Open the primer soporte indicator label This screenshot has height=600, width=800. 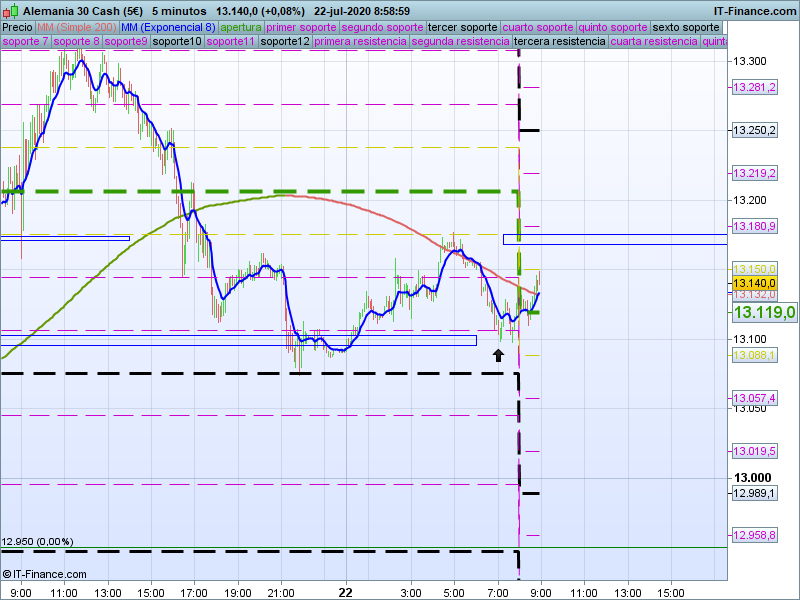tap(301, 27)
